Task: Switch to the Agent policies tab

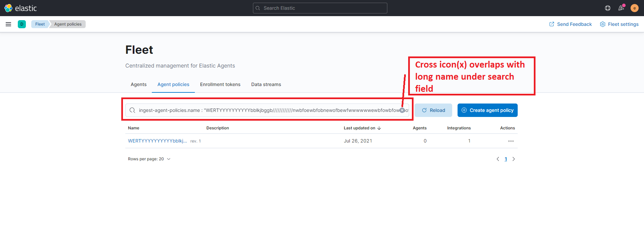Action: 173,84
